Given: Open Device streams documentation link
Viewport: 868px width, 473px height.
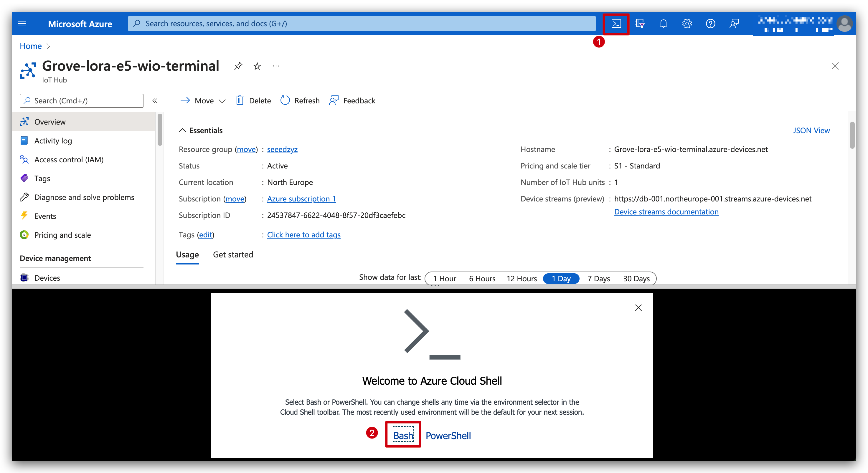Looking at the screenshot, I should (x=666, y=211).
